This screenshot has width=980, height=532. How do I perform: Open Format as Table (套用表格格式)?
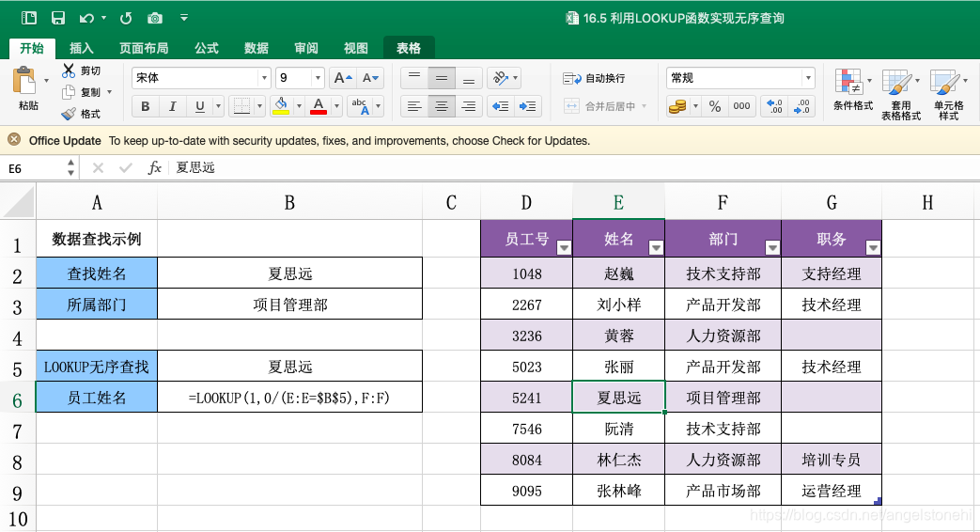coord(901,94)
